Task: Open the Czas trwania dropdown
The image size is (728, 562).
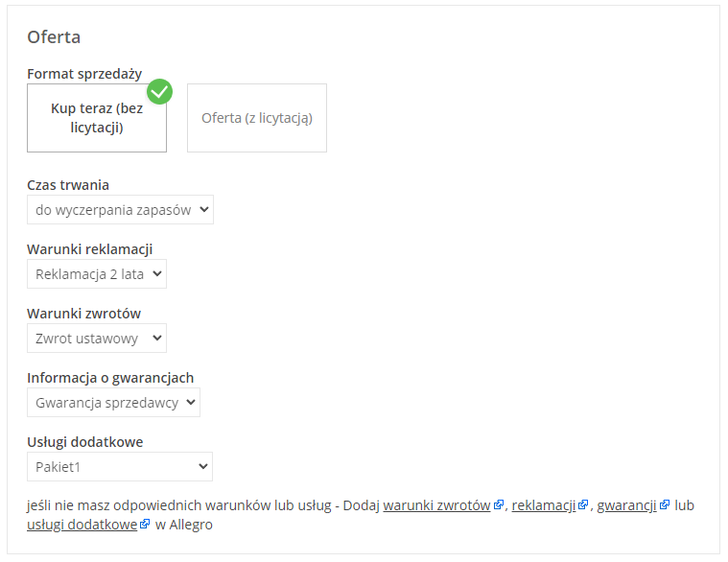Action: click(120, 209)
